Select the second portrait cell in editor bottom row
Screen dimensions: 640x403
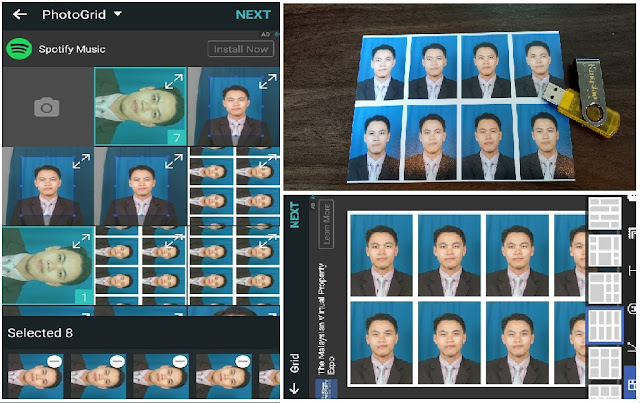[449, 343]
